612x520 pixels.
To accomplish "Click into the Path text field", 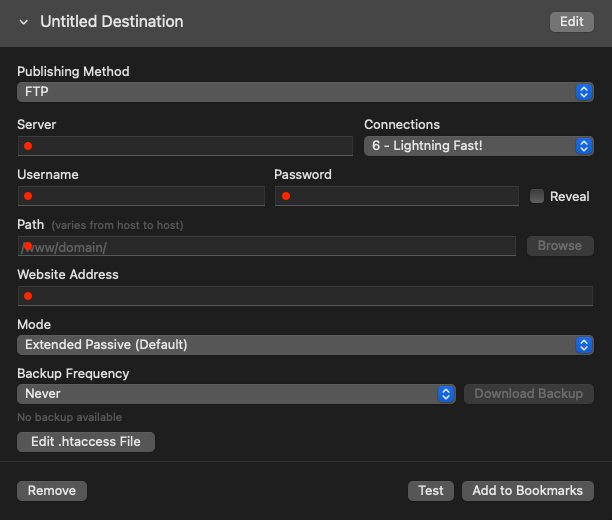I will (266, 246).
